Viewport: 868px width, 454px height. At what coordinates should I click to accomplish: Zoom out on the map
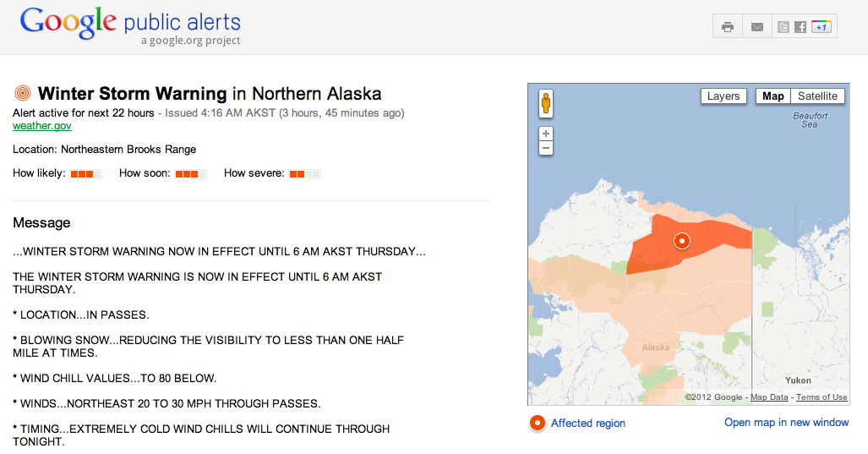coord(546,148)
